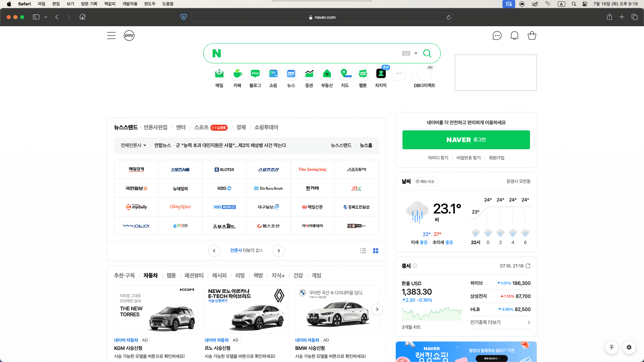Click inside the Naver search field

tap(309, 53)
